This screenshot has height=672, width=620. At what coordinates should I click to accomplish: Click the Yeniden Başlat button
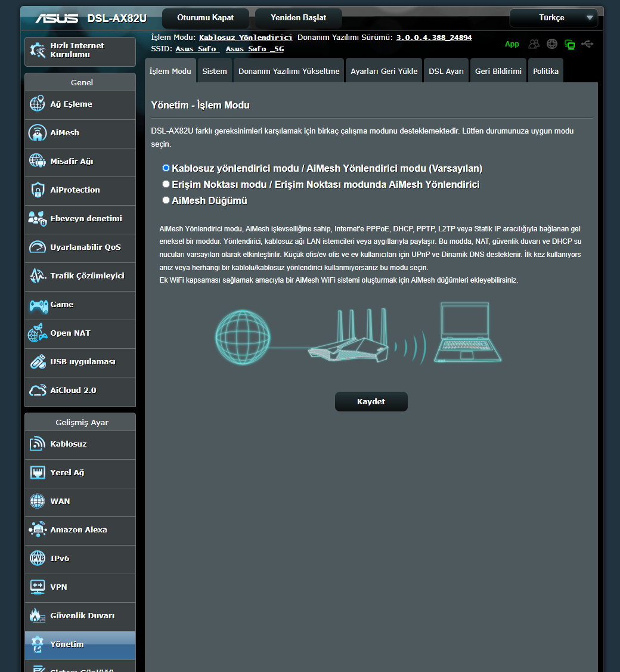(x=299, y=18)
